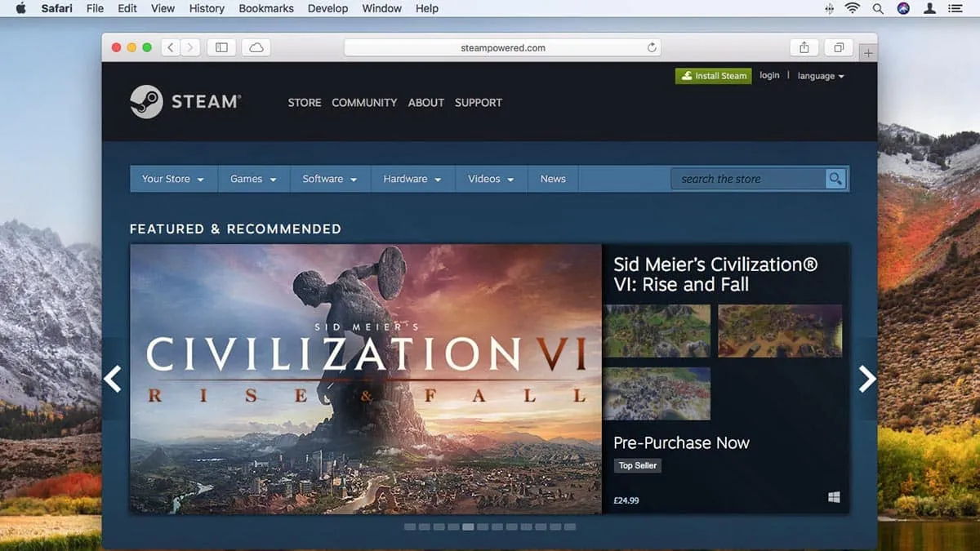
Task: Open Spotlight search in menu bar
Action: point(878,8)
